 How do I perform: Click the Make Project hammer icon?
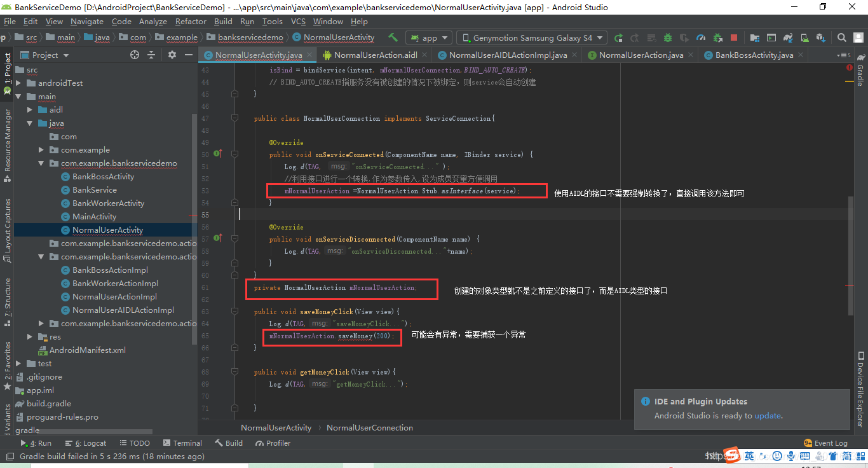tap(393, 38)
